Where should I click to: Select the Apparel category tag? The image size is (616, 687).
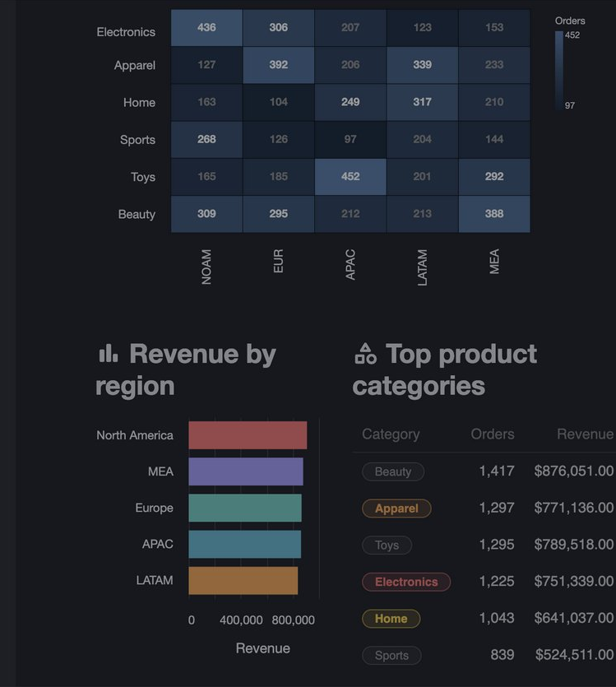(396, 508)
